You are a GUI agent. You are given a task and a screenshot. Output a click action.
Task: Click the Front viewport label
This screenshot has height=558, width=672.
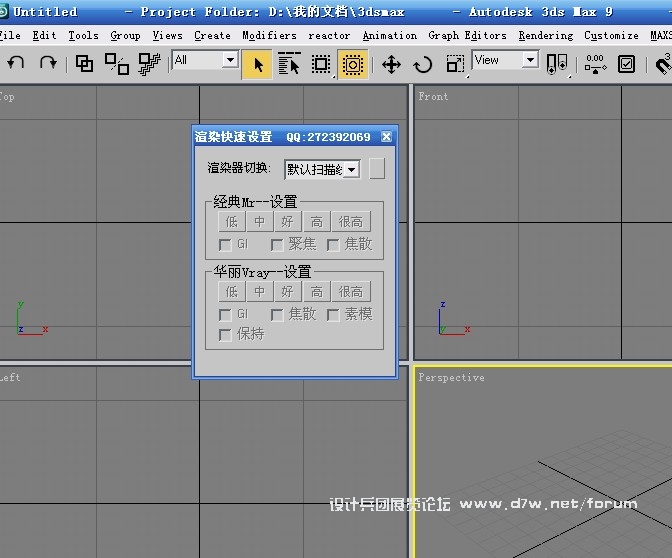point(433,96)
